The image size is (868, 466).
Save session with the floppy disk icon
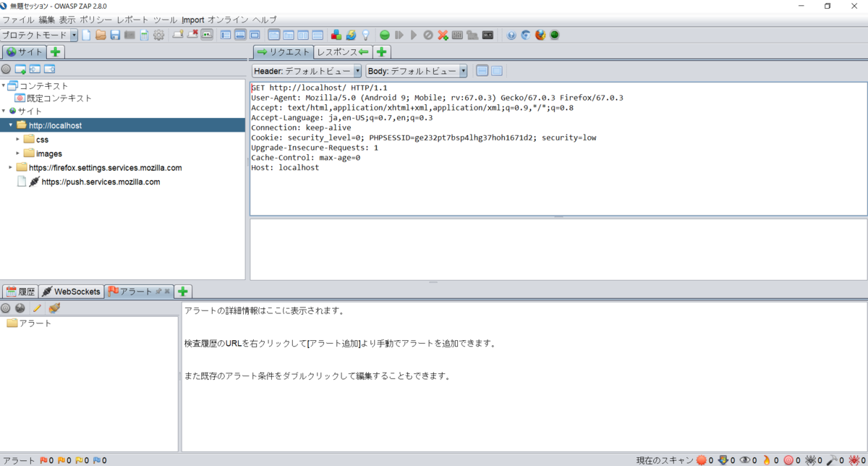pos(114,35)
